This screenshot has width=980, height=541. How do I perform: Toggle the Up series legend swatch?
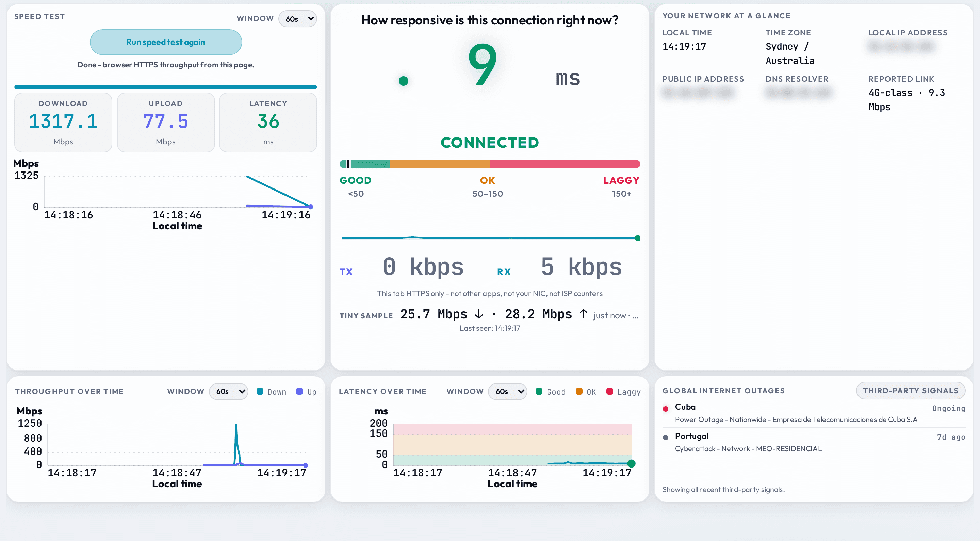[x=299, y=392]
